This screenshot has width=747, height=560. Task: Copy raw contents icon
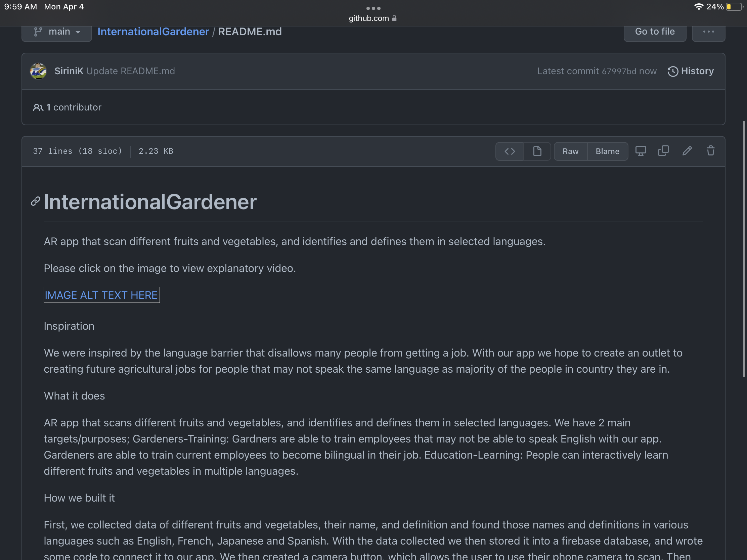point(664,151)
